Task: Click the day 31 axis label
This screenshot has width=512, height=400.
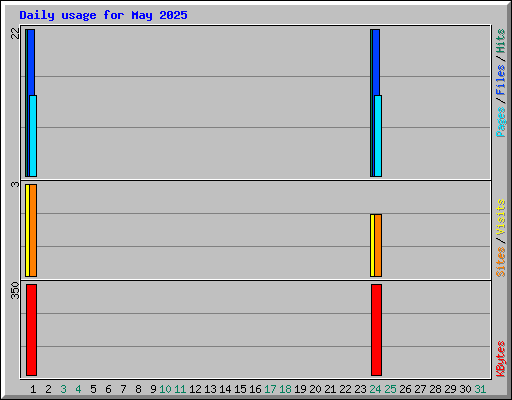Action: point(480,389)
